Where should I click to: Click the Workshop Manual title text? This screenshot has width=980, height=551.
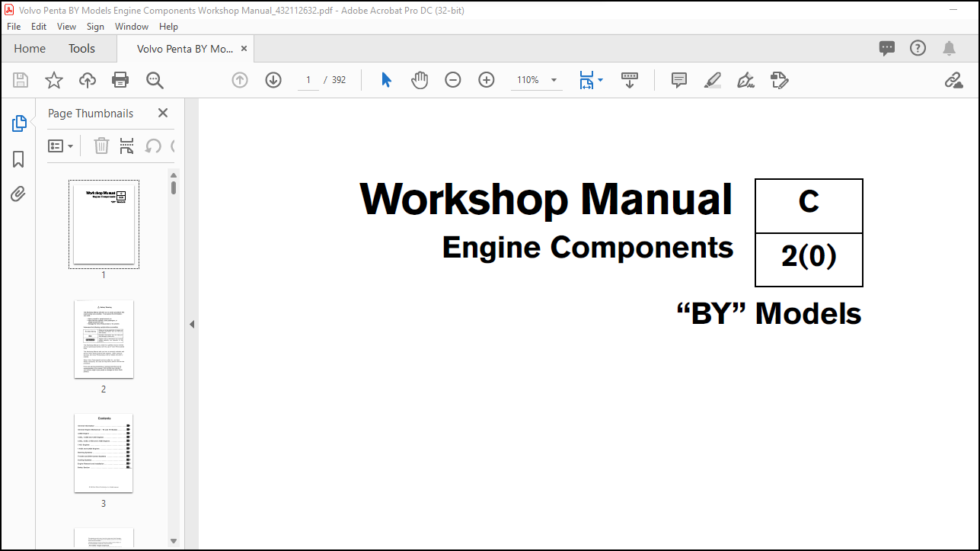(x=546, y=199)
